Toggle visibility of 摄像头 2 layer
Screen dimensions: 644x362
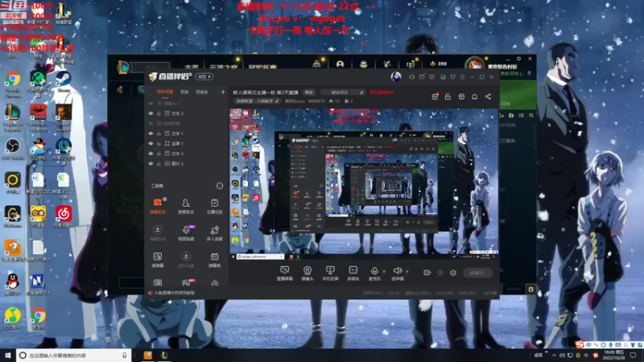pos(151,104)
